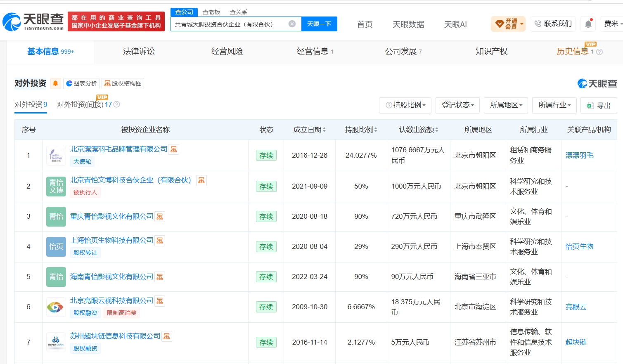Clear the company search field
623x364 pixels.
[292, 24]
